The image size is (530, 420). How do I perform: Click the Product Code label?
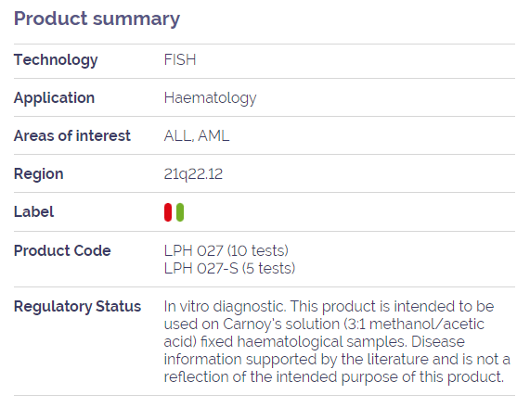click(x=62, y=251)
